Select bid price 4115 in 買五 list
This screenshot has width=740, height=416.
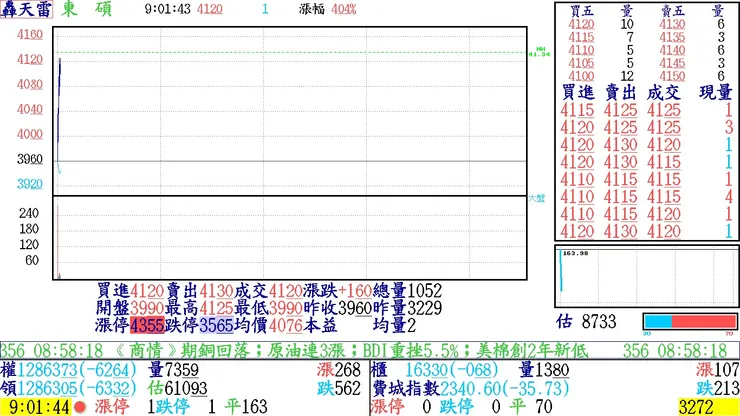[581, 37]
